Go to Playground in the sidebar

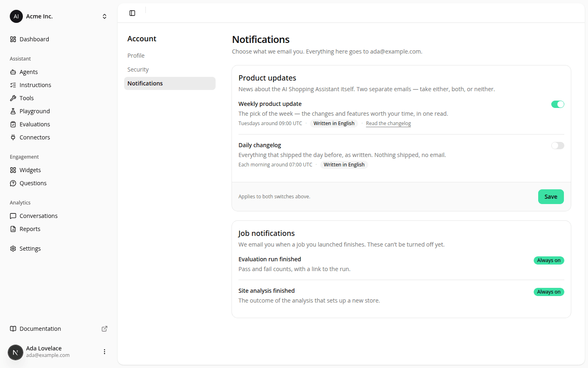tap(59, 111)
